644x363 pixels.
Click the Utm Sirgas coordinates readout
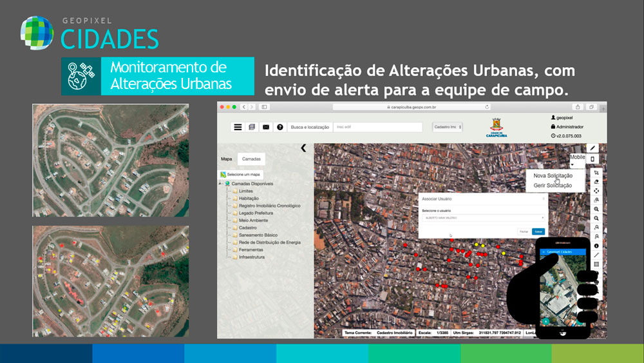point(487,333)
